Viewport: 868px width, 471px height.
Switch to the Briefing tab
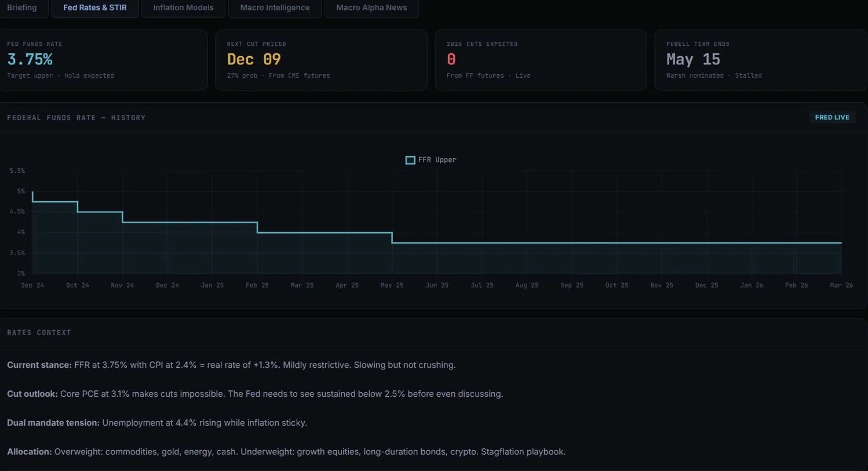[21, 8]
